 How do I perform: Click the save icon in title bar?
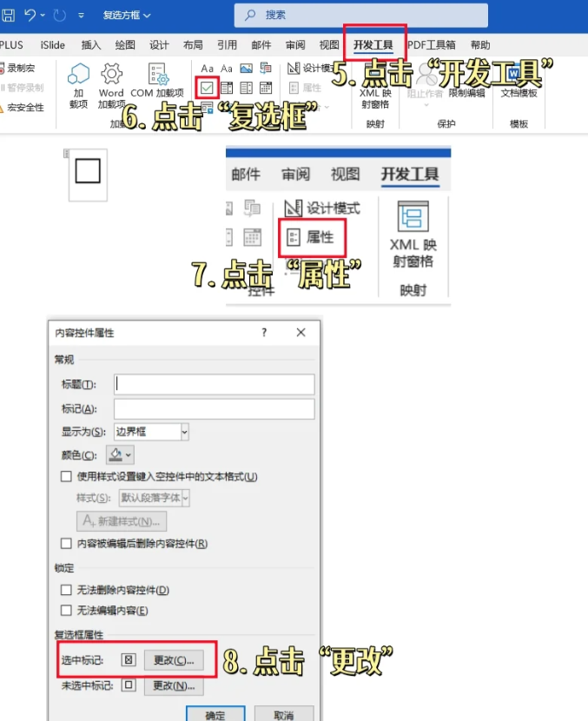[8, 15]
